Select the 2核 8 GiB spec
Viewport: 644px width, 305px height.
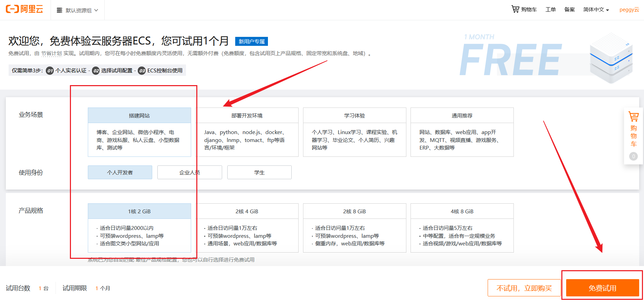pyautogui.click(x=355, y=228)
